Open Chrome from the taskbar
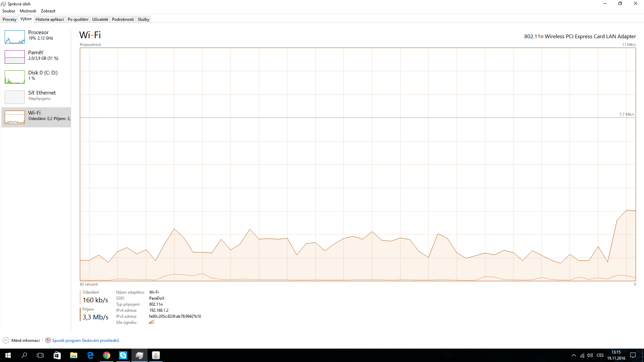Viewport: 644px width, 362px height. (107, 355)
